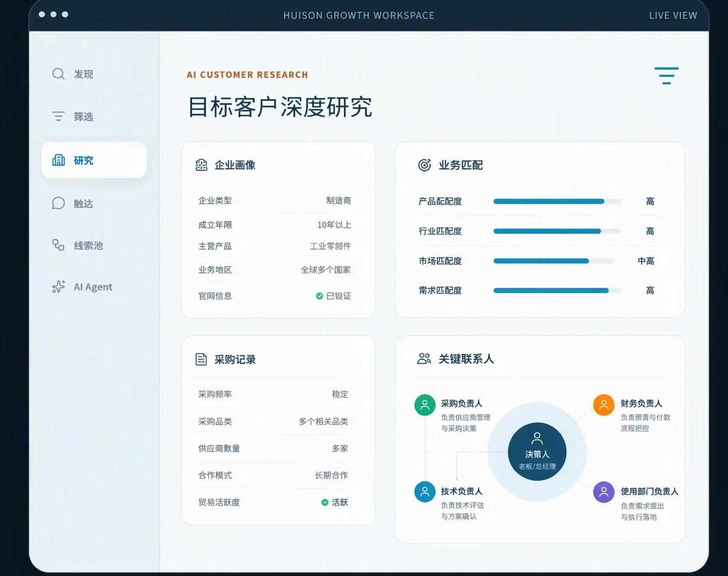Click the 长期合作 value
The height and width of the screenshot is (576, 728).
(x=332, y=475)
